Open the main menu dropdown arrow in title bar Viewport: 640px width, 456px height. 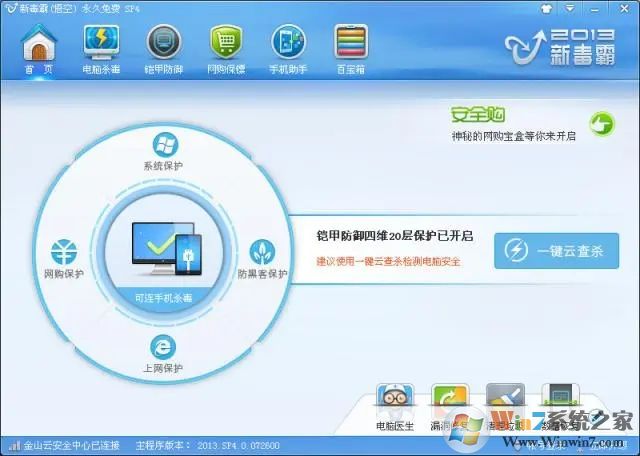tap(570, 8)
